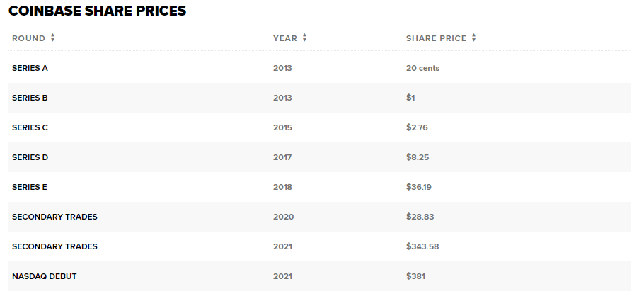Screen dimensions: 644x301
Task: Select the ROUND column header
Action: [x=29, y=38]
